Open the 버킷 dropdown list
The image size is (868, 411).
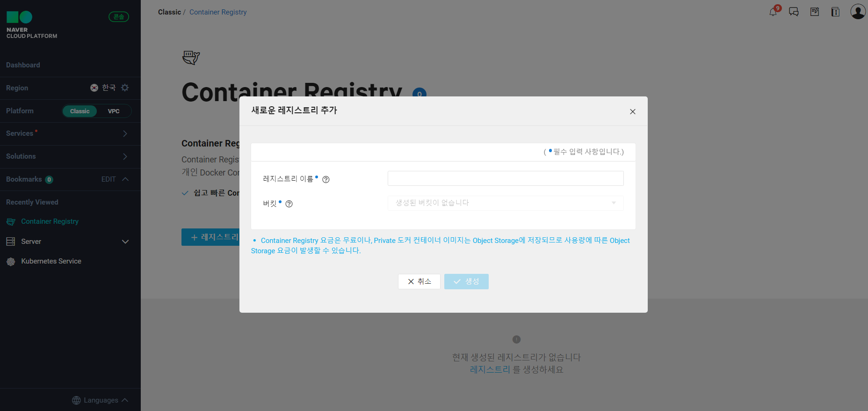click(x=506, y=203)
